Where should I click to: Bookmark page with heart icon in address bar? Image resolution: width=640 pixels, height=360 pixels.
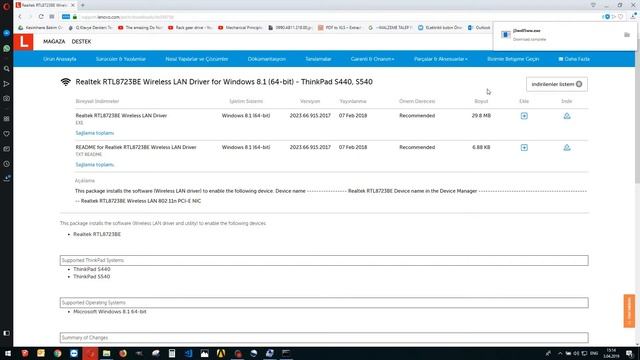(x=620, y=17)
